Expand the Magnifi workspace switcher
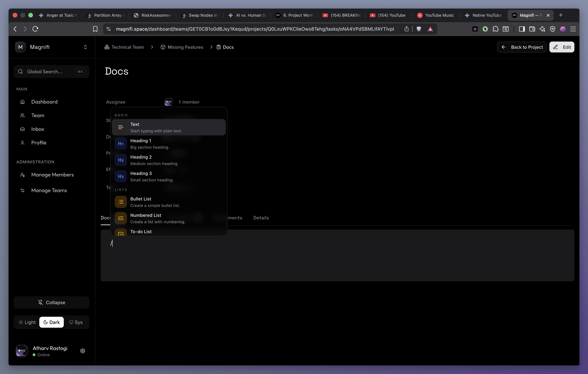 coord(85,47)
